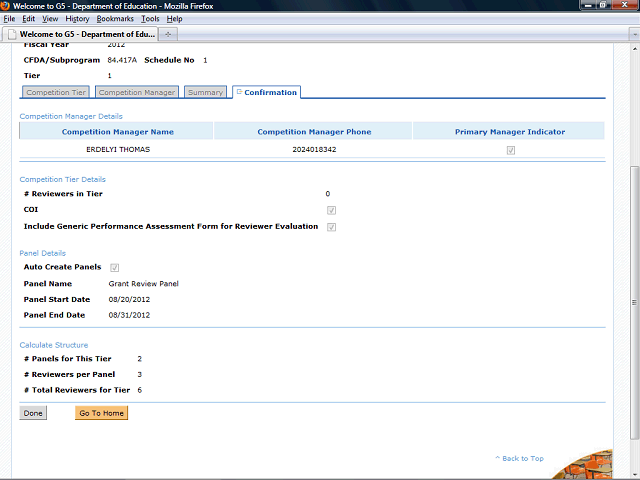This screenshot has height=480, width=640.
Task: Click the Competition Manager Details heading
Action: point(71,116)
